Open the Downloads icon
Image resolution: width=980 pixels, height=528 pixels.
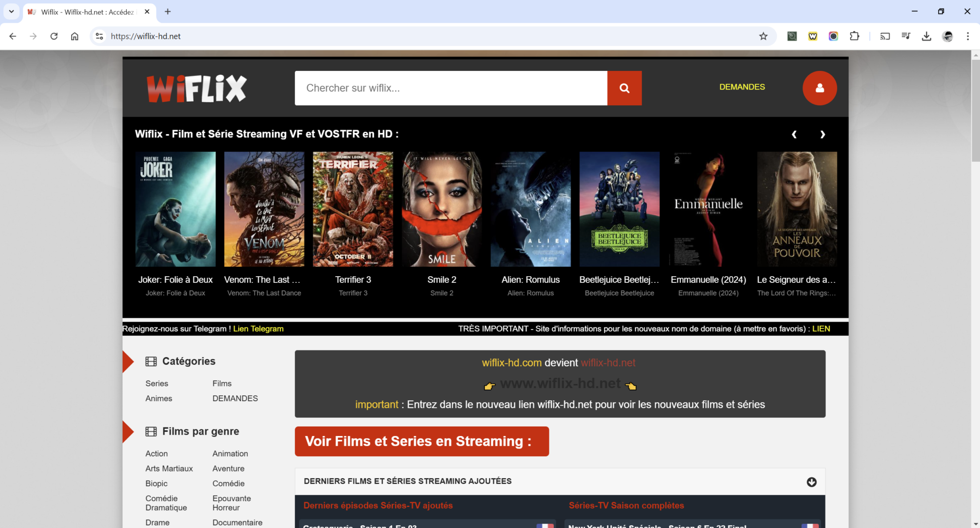[x=926, y=36]
